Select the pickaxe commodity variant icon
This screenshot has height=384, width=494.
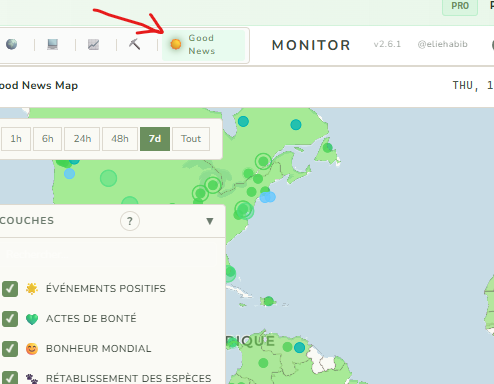tap(135, 44)
